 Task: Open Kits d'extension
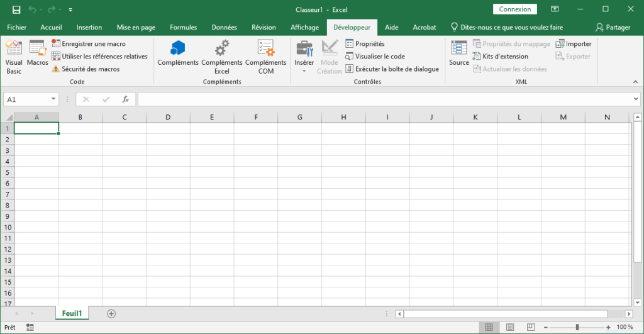(500, 56)
